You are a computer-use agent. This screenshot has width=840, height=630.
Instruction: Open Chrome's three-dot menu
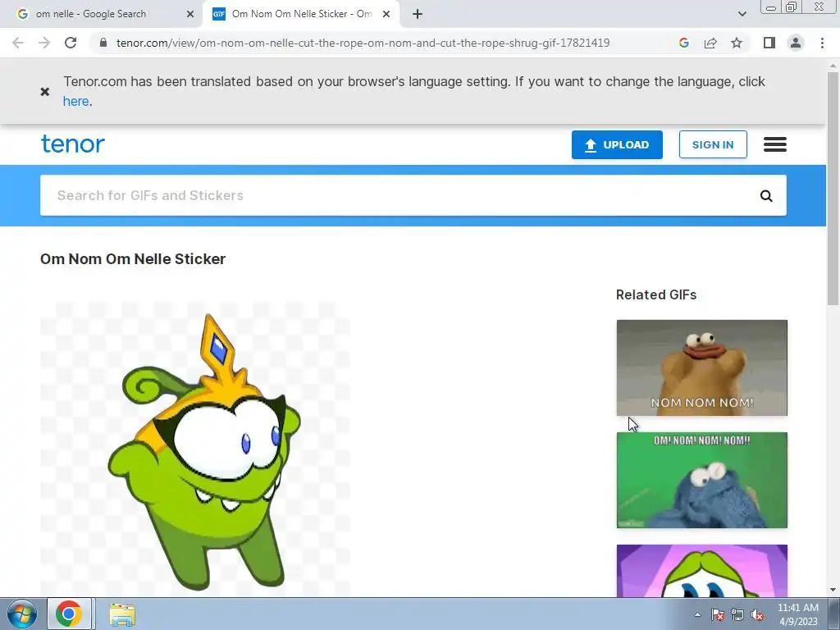coord(822,43)
